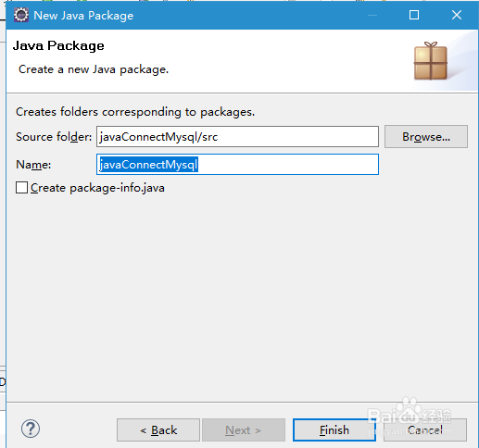
Task: Click the Eclipse icon in the title bar
Action: click(x=21, y=15)
